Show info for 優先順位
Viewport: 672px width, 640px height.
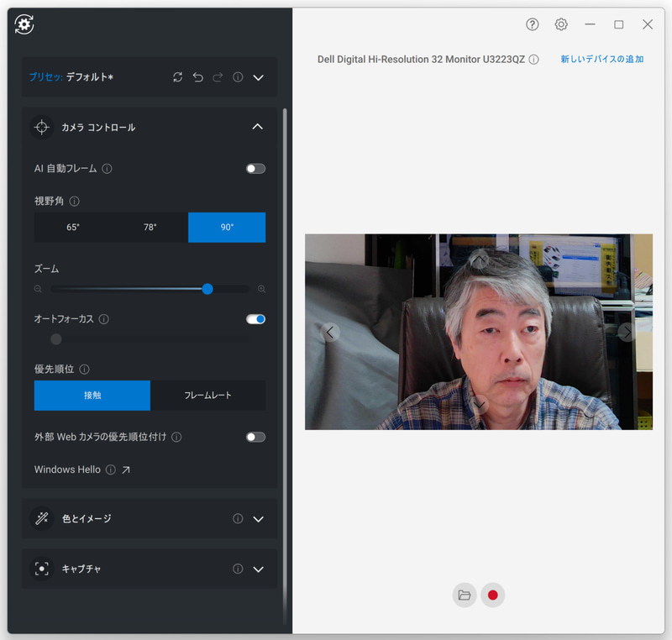85,370
